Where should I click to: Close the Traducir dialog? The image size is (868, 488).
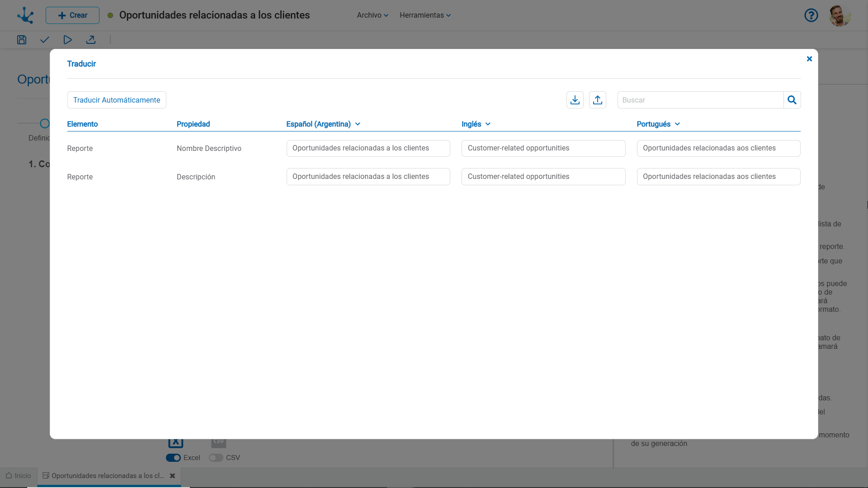tap(809, 59)
